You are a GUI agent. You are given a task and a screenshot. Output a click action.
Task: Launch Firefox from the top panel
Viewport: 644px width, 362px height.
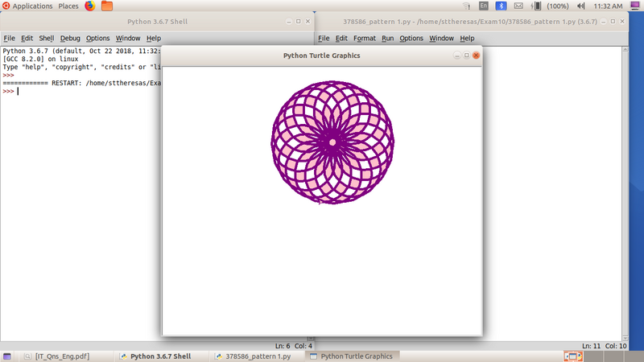(x=89, y=6)
